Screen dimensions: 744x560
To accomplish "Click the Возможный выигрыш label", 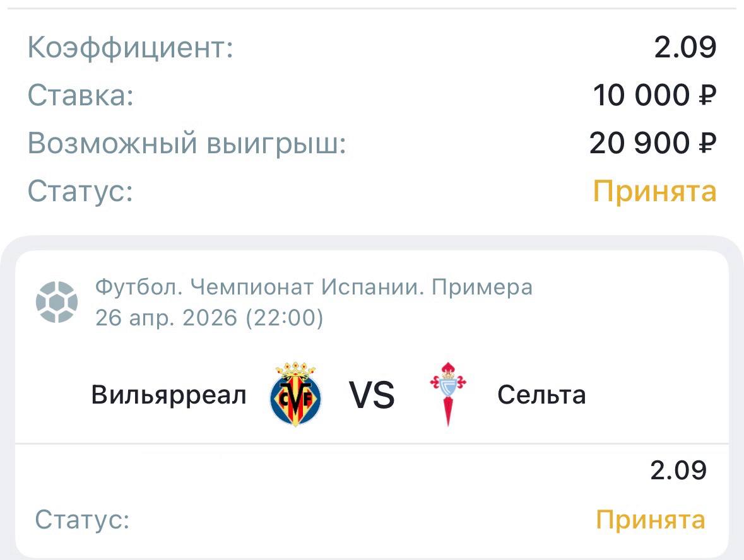I will [187, 144].
